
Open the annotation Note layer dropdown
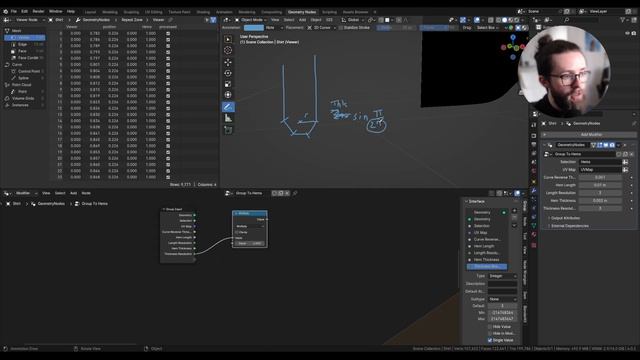pos(274,28)
